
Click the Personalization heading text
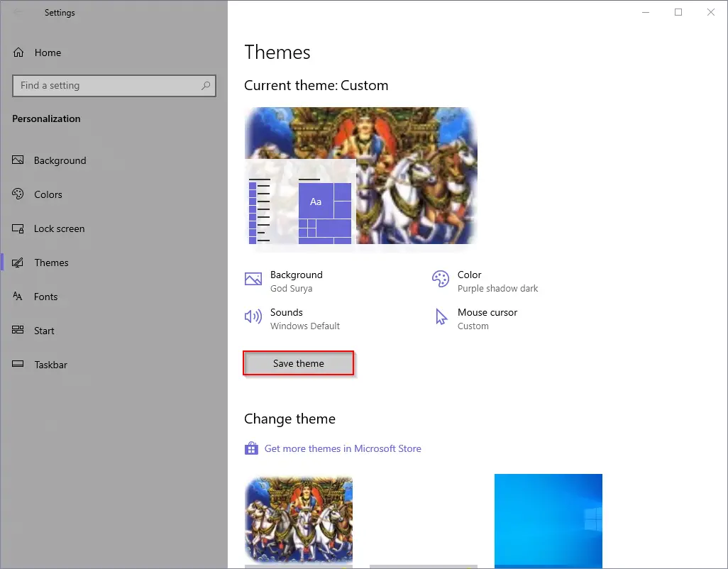coord(46,118)
